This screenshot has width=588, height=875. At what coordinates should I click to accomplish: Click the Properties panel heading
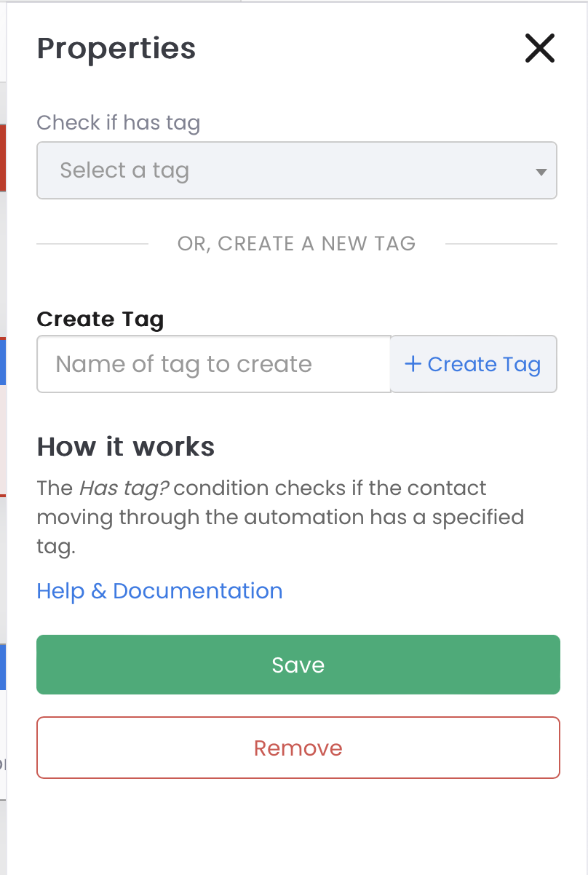[116, 49]
